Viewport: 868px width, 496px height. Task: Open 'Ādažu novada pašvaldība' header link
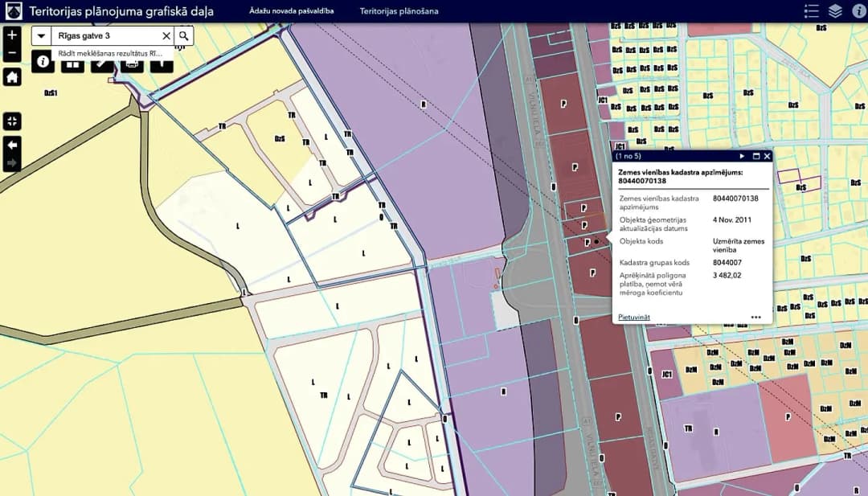(291, 11)
